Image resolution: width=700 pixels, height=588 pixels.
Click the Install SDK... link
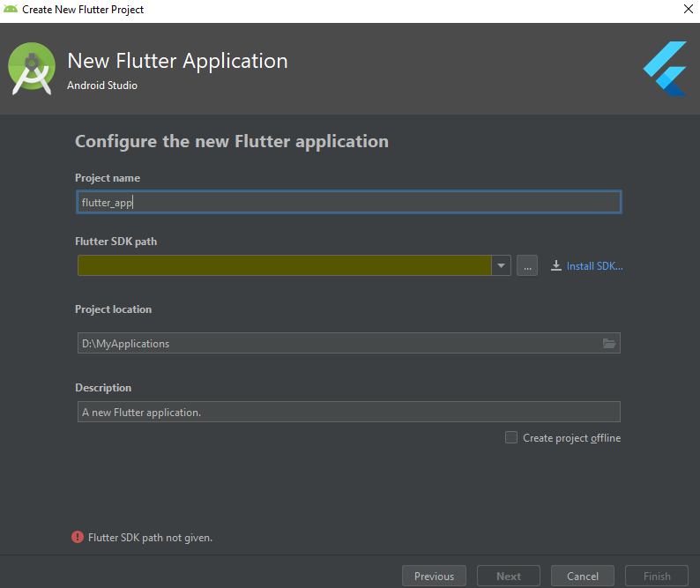[x=594, y=266]
